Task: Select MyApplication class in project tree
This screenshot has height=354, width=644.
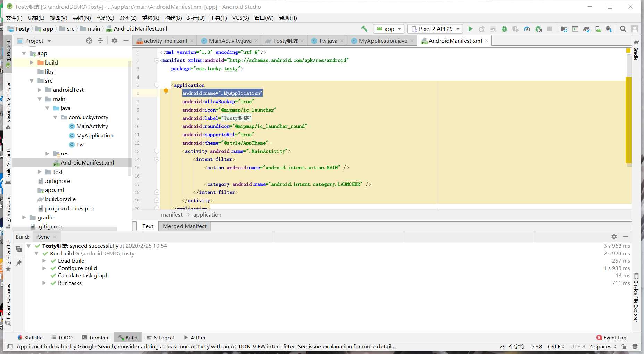Action: pyautogui.click(x=95, y=135)
